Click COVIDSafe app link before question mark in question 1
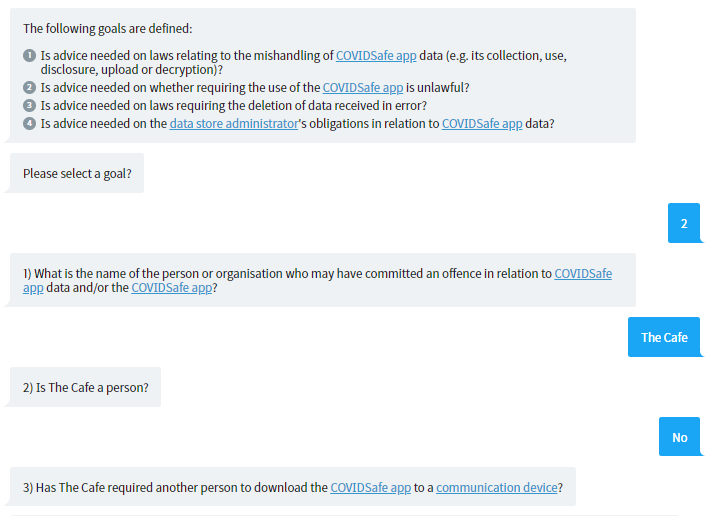Image resolution: width=710 pixels, height=516 pixels. [172, 288]
